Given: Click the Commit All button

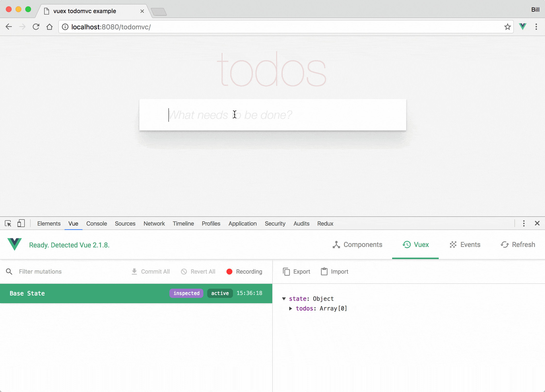Looking at the screenshot, I should (151, 271).
